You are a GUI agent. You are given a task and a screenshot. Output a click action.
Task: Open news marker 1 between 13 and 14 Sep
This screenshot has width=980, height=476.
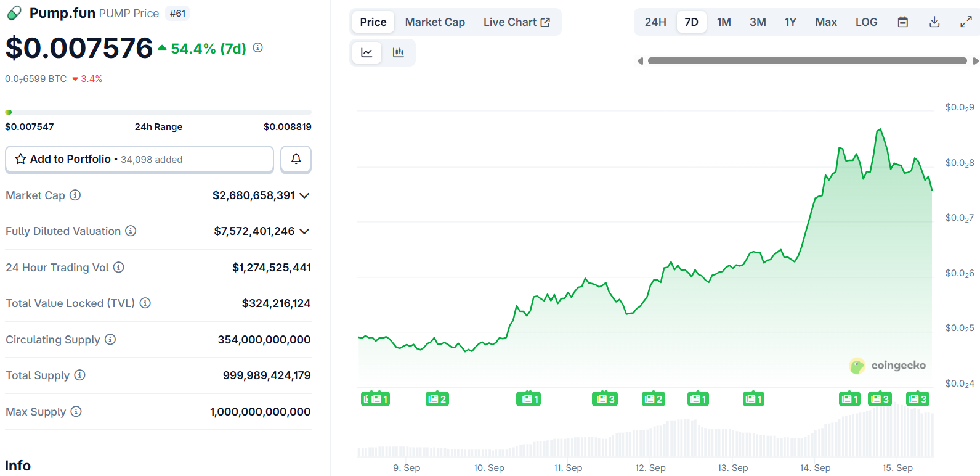tap(753, 399)
